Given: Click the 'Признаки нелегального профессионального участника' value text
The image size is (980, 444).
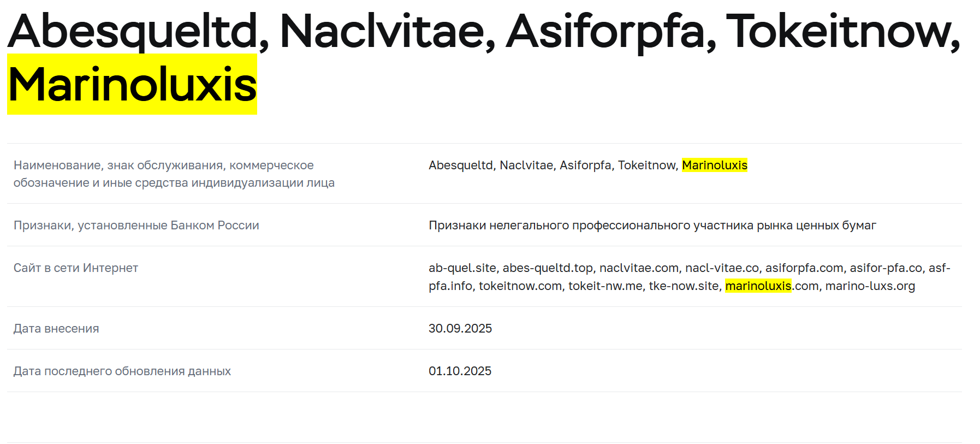Looking at the screenshot, I should pyautogui.click(x=652, y=226).
